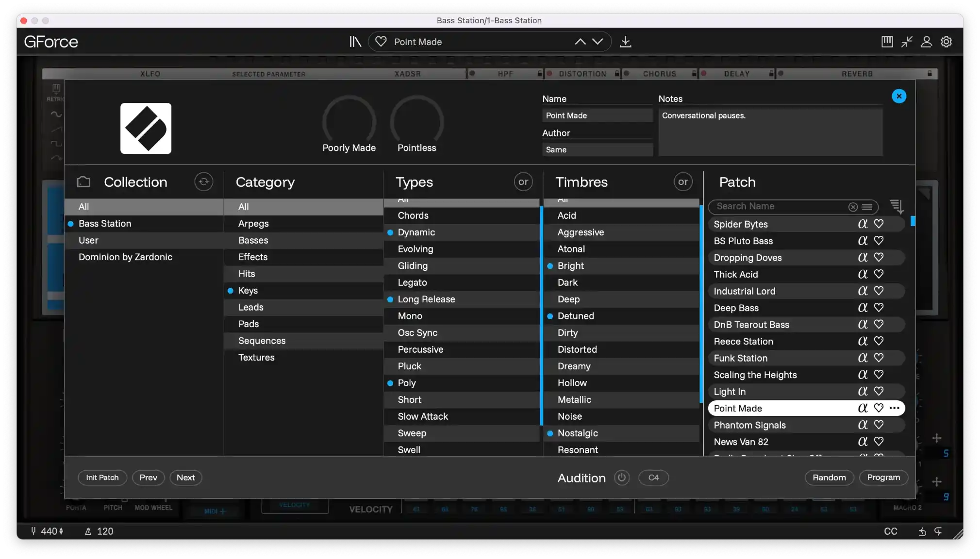This screenshot has height=559, width=980.
Task: Open the patch sort order menu
Action: [x=897, y=207]
